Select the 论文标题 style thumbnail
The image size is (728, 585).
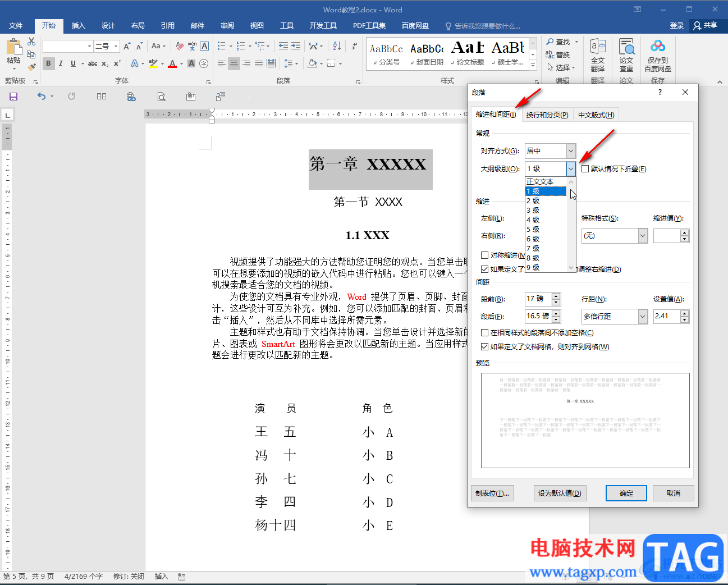pyautogui.click(x=467, y=54)
